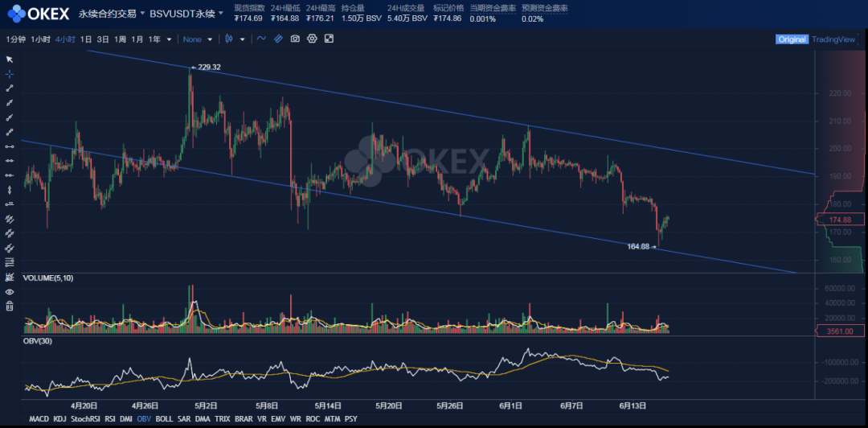Delete all drawings with the trash icon

[x=10, y=306]
